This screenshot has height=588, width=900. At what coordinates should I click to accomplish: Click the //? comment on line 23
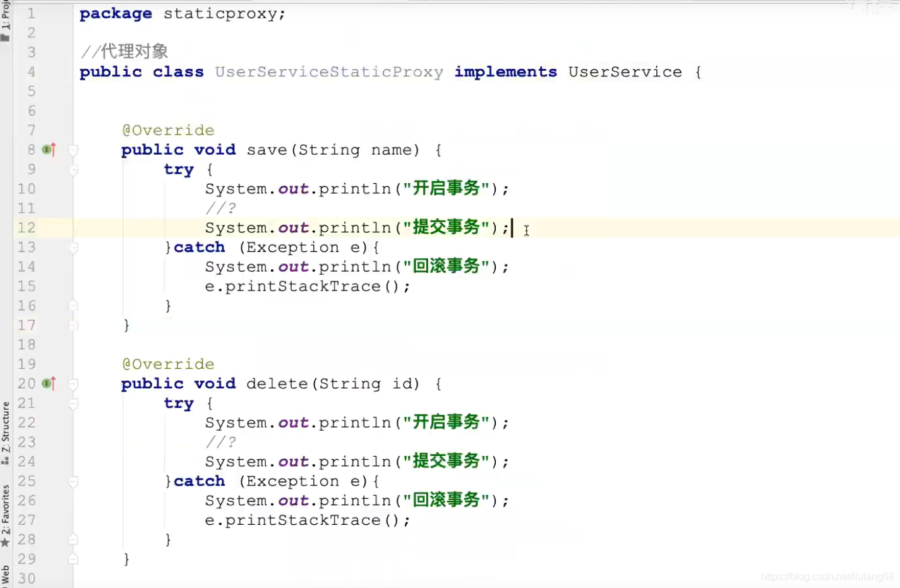coord(220,442)
